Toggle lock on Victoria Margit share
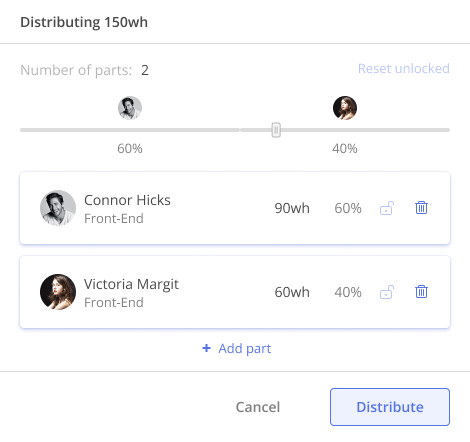 pyautogui.click(x=387, y=292)
